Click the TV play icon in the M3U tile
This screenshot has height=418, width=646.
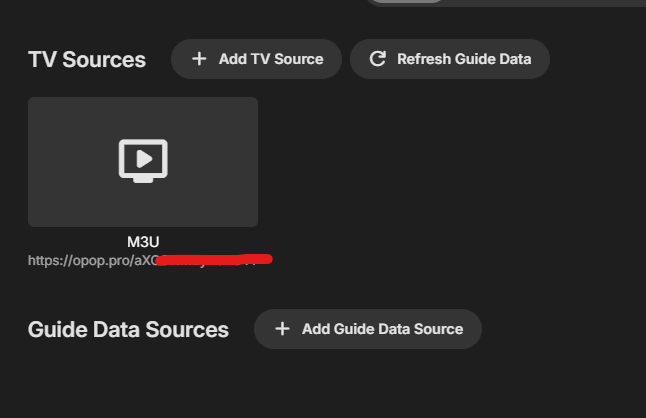(x=143, y=160)
